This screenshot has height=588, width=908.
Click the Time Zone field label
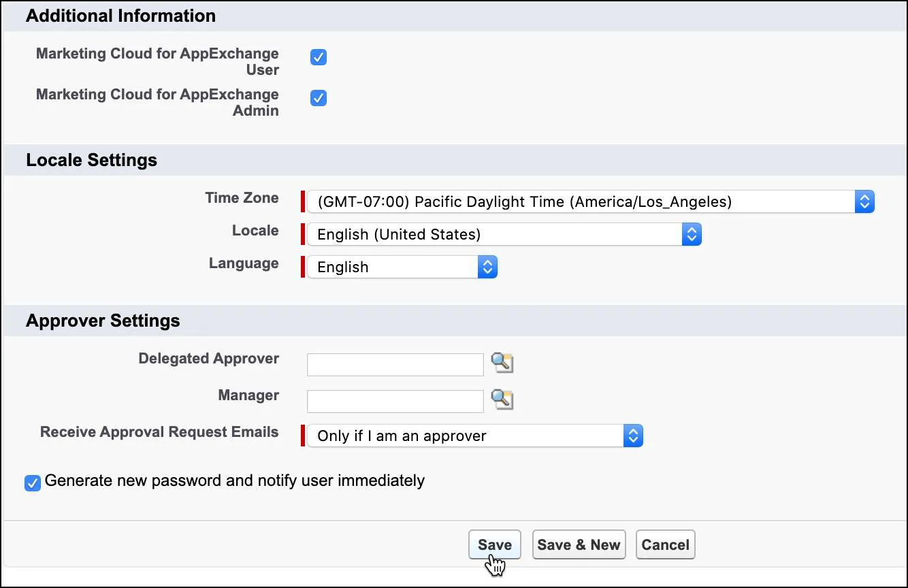coord(242,198)
